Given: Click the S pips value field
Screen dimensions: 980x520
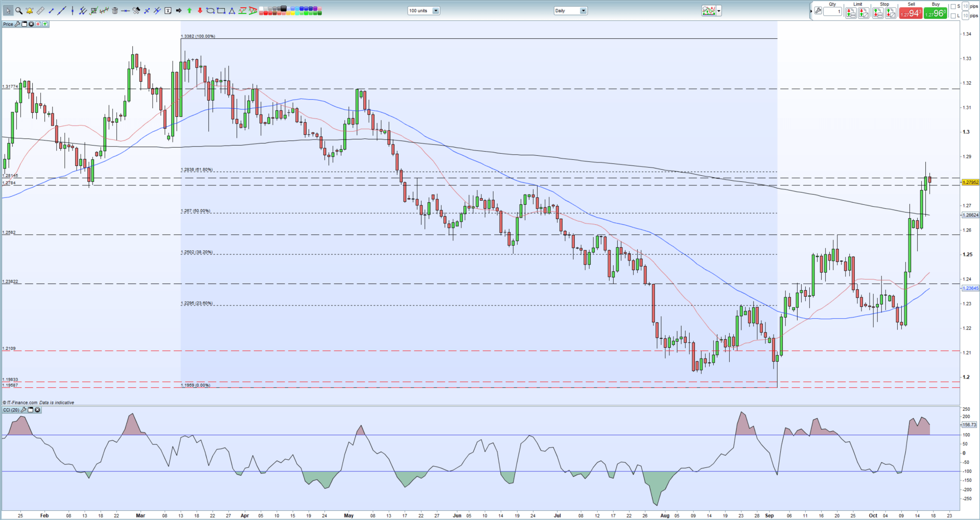Looking at the screenshot, I should pyautogui.click(x=965, y=6).
